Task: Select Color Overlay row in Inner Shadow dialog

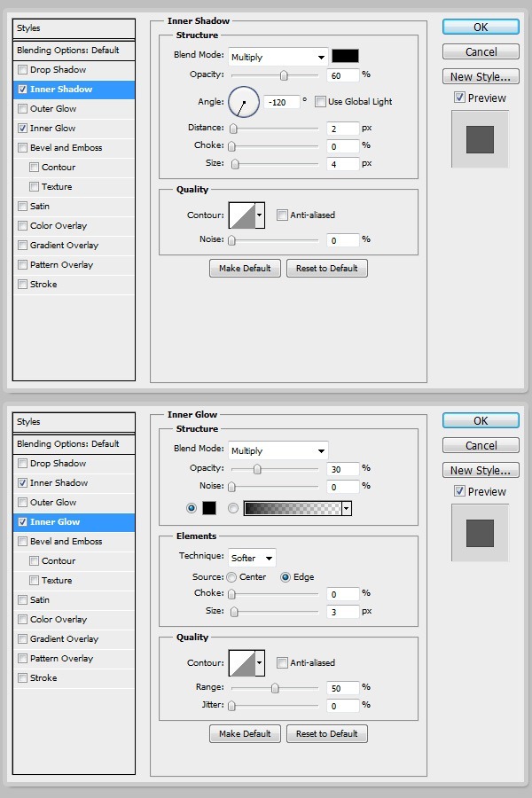Action: coord(74,225)
